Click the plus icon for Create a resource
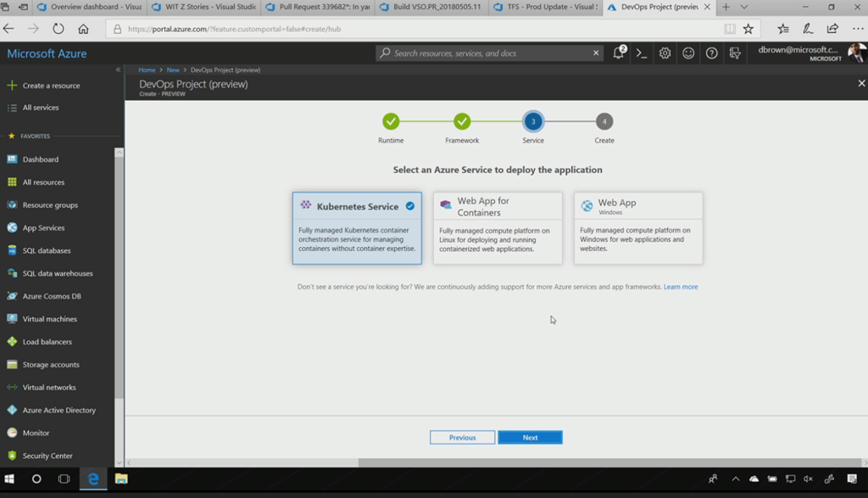This screenshot has width=868, height=498. coord(12,86)
